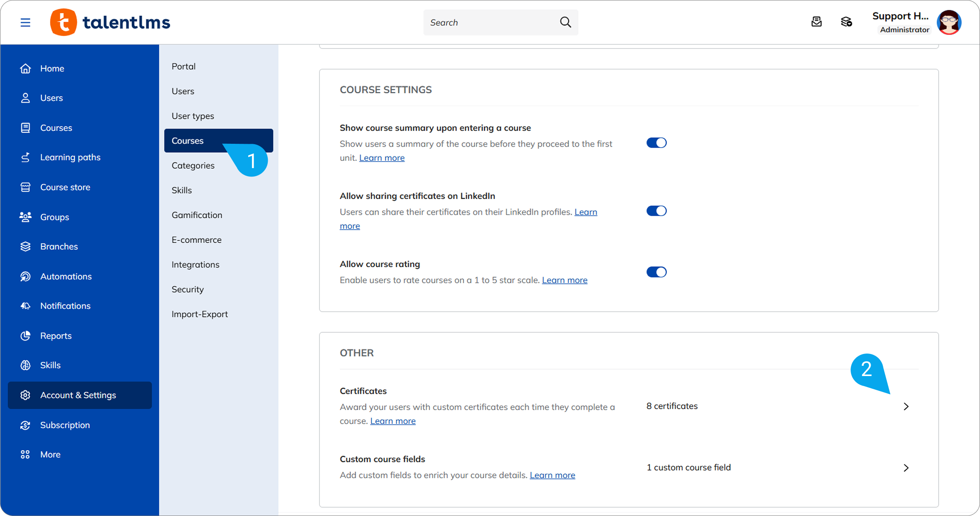Viewport: 980px width, 516px height.
Task: Open Learning paths from sidebar
Action: (x=70, y=157)
